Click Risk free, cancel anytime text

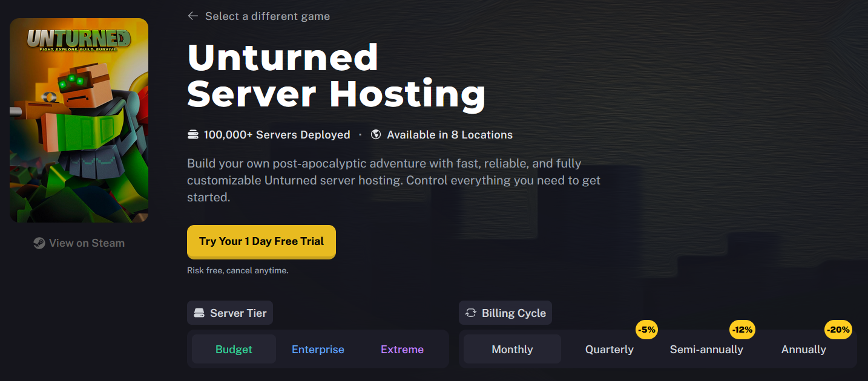pos(238,270)
